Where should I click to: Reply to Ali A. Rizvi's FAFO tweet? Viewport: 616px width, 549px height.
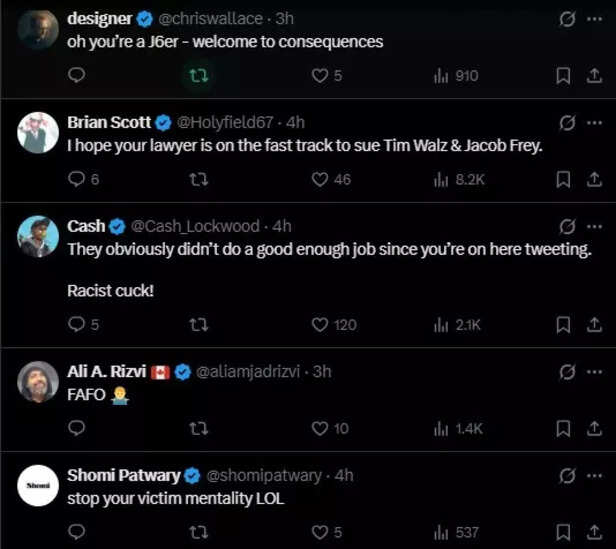(77, 428)
